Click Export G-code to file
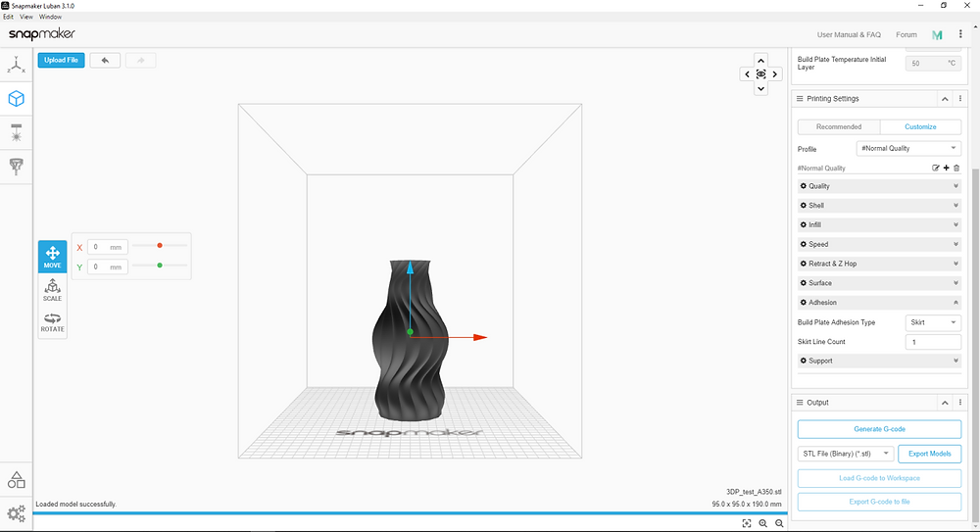Screen dimensions: 980x532 pos(879,502)
